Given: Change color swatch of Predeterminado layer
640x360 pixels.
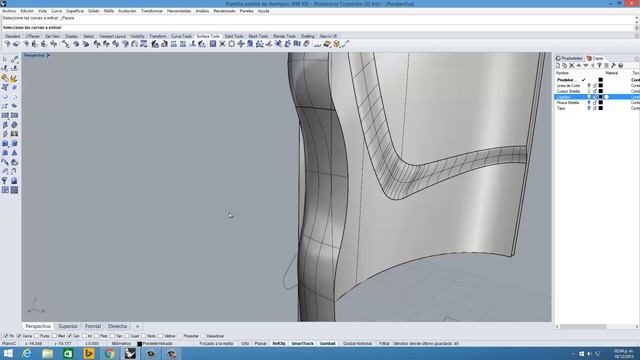Looking at the screenshot, I should point(600,80).
